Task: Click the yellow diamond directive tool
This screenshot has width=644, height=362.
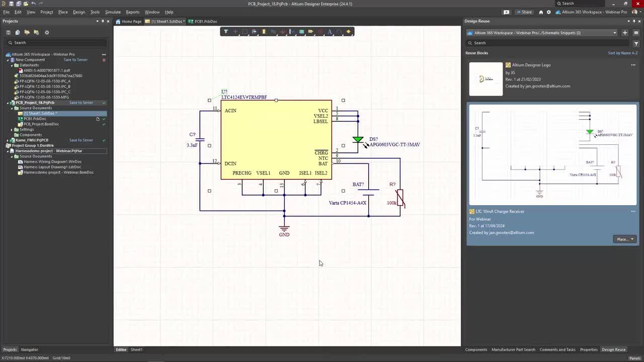Action: (x=349, y=32)
